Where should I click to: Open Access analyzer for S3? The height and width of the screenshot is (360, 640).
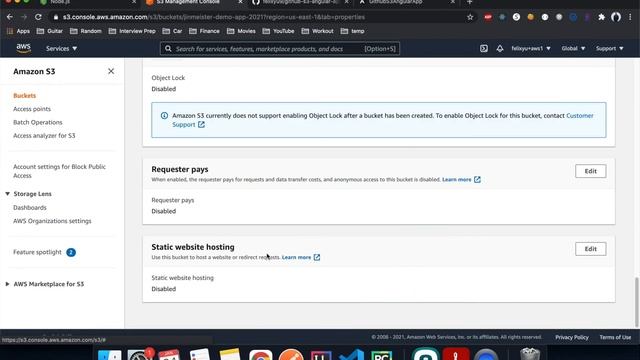click(44, 136)
